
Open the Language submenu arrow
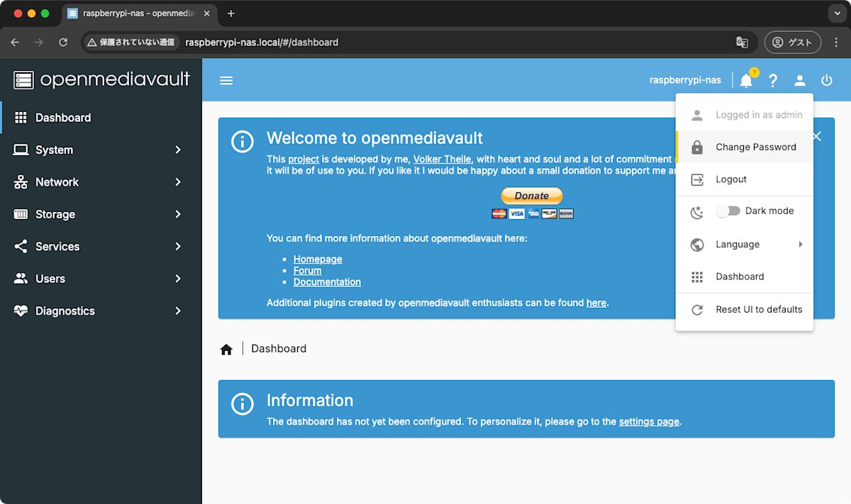point(801,245)
